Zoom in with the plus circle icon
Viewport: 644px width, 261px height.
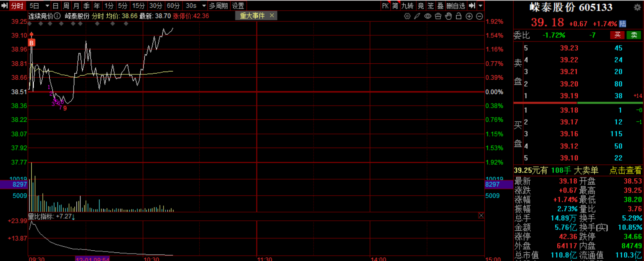469,16
